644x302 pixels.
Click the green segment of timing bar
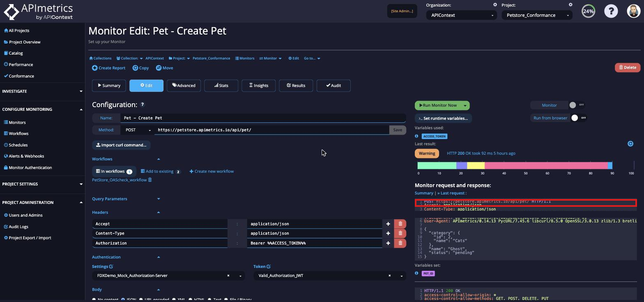437,165
